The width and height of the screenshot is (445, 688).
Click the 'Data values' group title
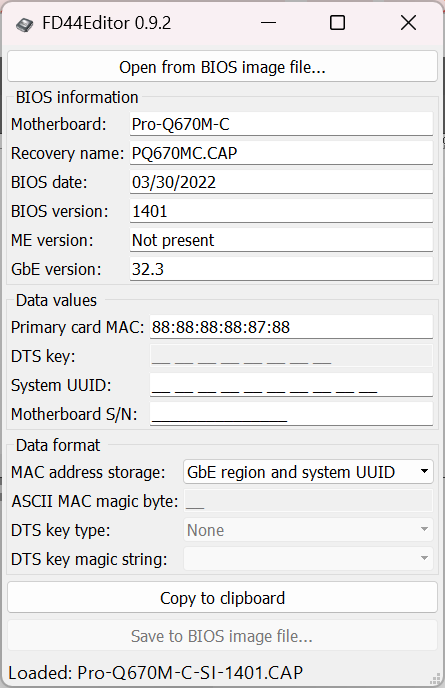[x=56, y=301]
